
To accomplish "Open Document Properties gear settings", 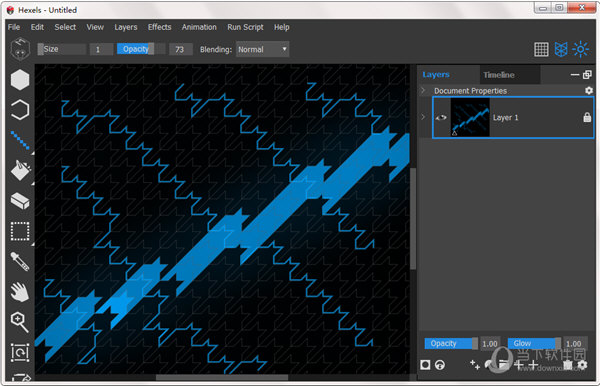I will [x=589, y=90].
